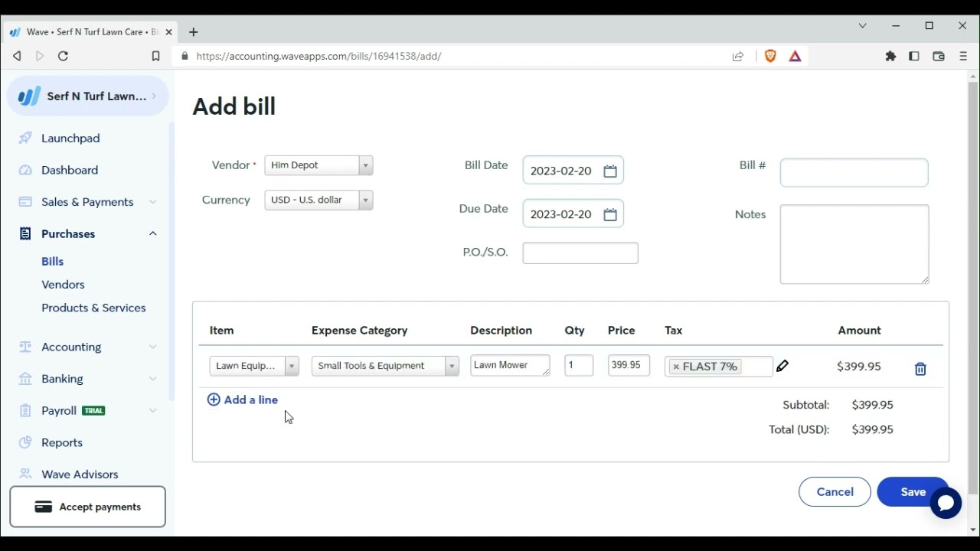The image size is (980, 551).
Task: Open the Serf N Turf Lawn business switcher
Action: [x=87, y=96]
